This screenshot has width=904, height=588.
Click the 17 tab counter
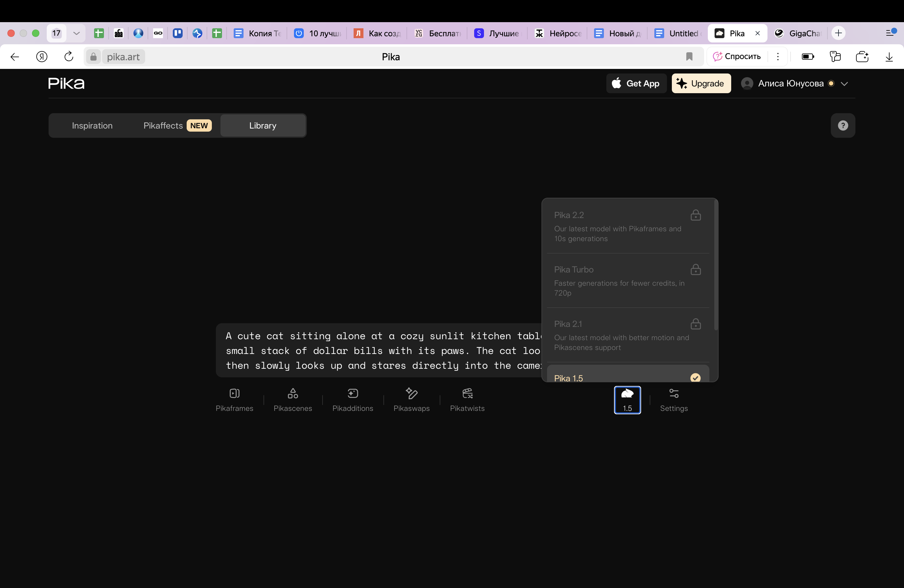[56, 33]
